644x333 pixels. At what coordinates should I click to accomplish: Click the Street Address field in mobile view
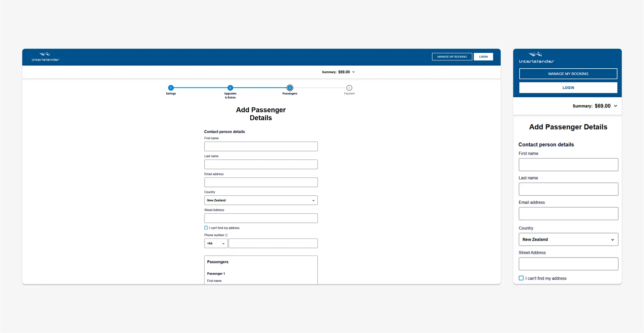coord(568,264)
